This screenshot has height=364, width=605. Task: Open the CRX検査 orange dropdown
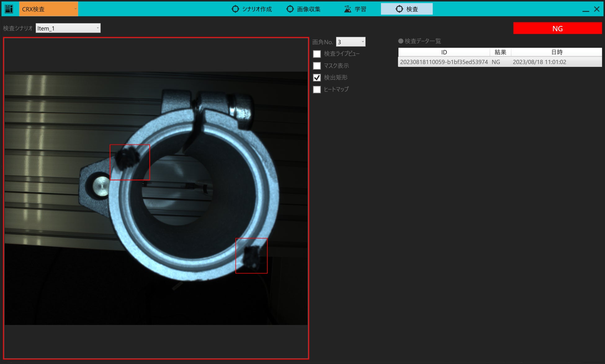(49, 9)
